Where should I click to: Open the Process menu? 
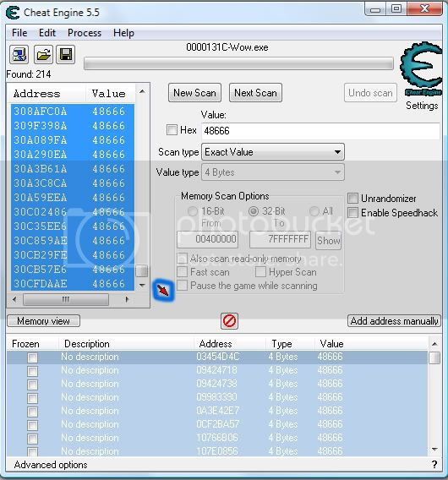point(85,33)
